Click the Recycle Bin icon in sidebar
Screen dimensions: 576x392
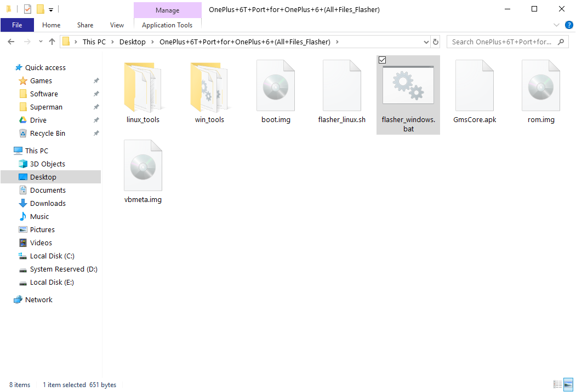(x=23, y=133)
